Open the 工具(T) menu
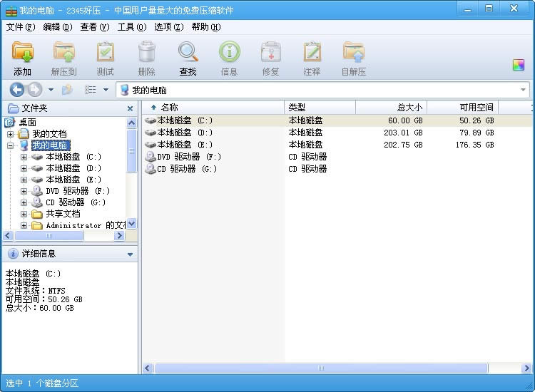 (131, 27)
